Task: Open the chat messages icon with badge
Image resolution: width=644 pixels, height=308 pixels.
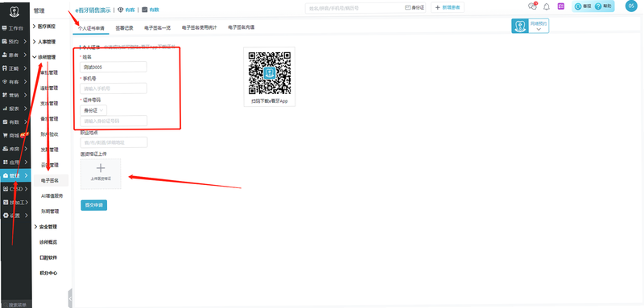Action: (x=532, y=6)
